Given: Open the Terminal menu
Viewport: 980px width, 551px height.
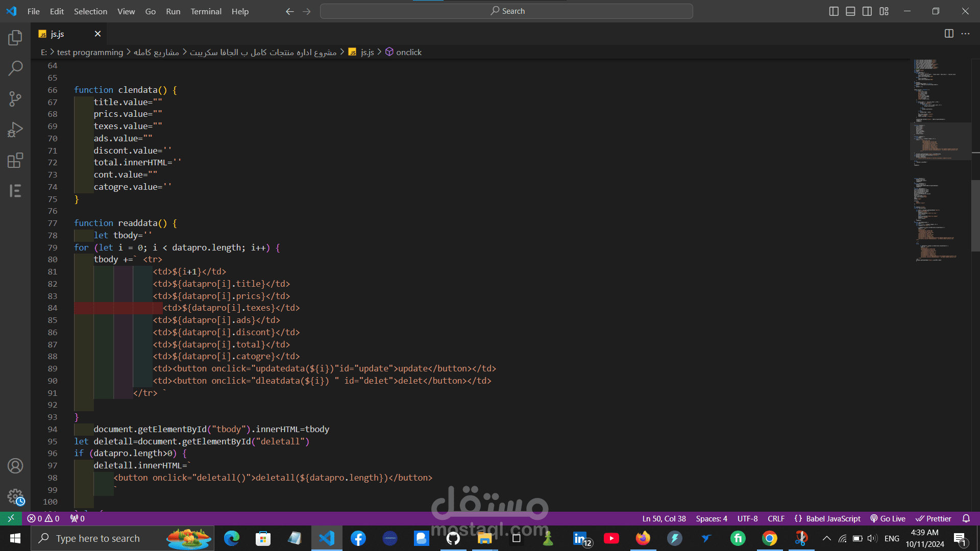Looking at the screenshot, I should pyautogui.click(x=206, y=11).
